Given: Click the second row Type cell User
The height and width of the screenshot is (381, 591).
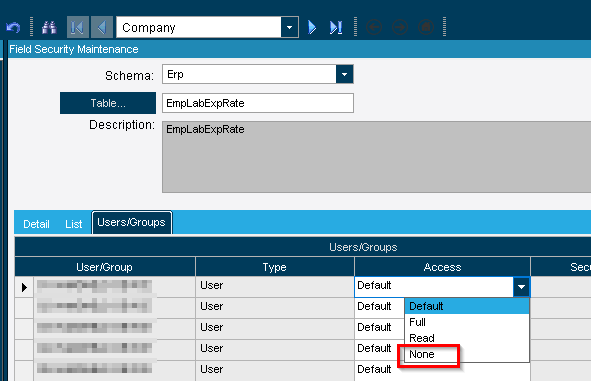Looking at the screenshot, I should [x=275, y=307].
